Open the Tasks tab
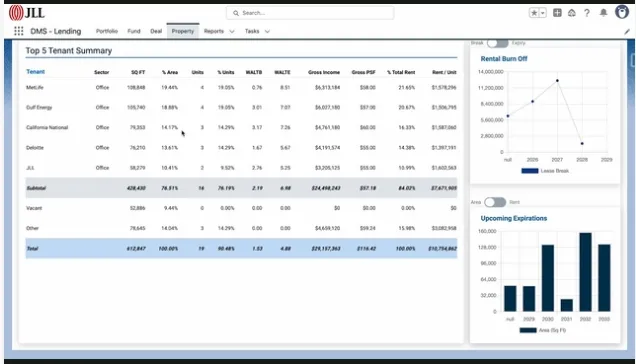This screenshot has width=636, height=364. [x=252, y=31]
